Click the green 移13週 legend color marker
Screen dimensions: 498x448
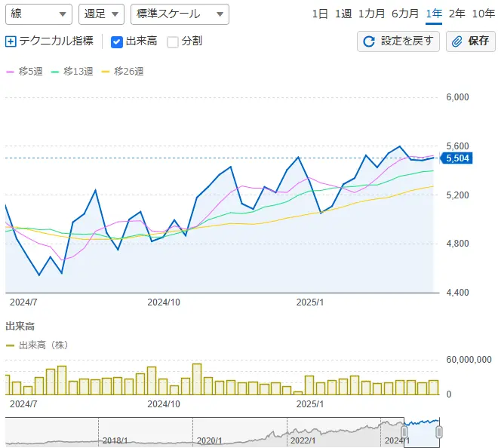click(55, 72)
